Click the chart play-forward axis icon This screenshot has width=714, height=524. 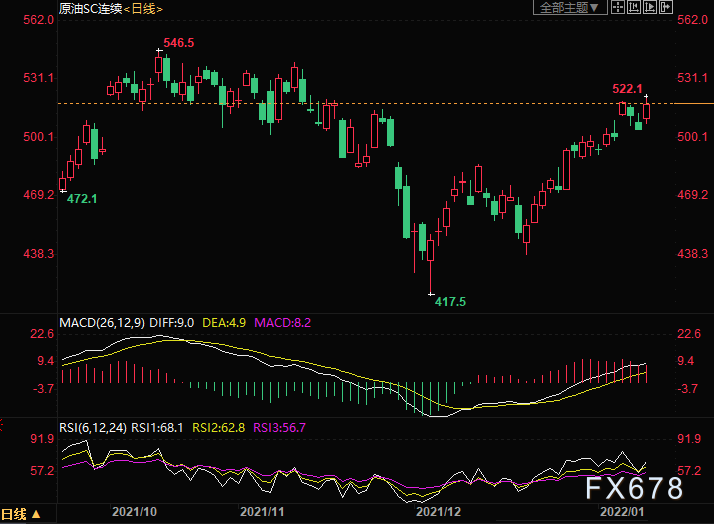pos(649,7)
